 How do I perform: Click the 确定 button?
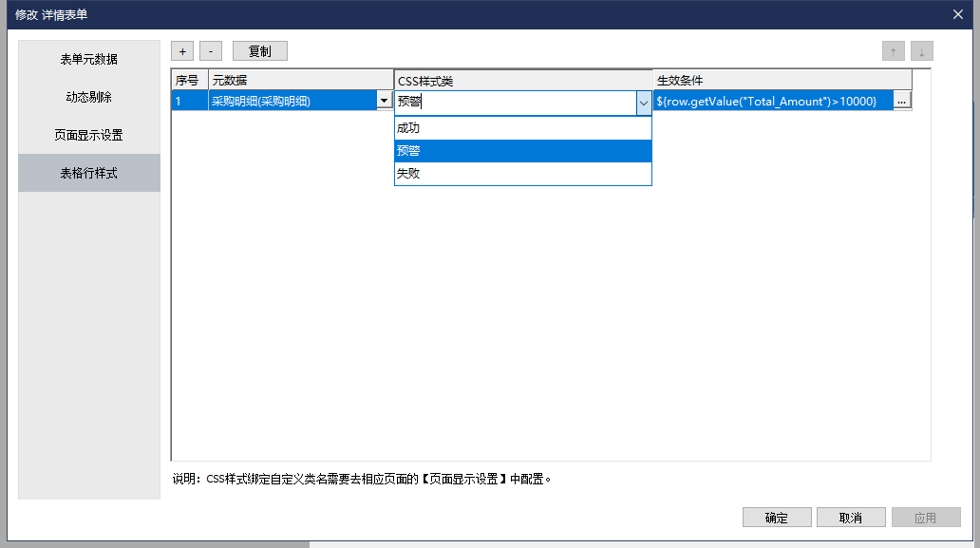777,518
